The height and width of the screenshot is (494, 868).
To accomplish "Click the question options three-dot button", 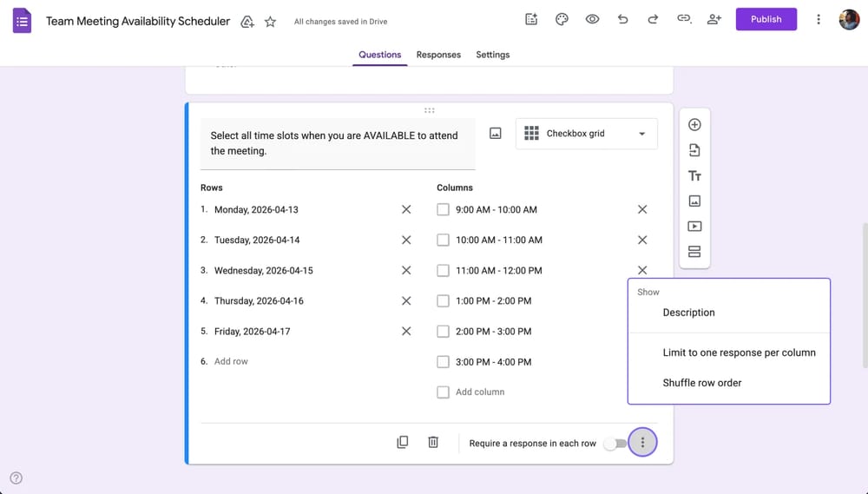I will 642,443.
